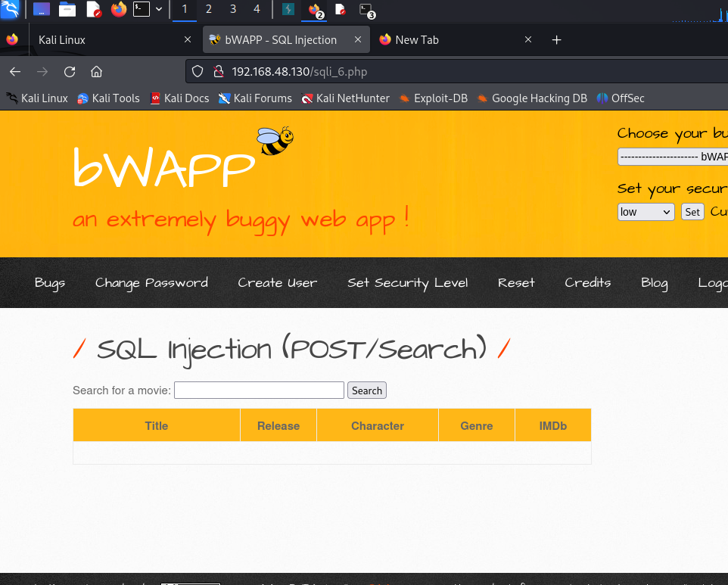Expand the bug chooser dropdown
The height and width of the screenshot is (585, 728).
click(672, 157)
